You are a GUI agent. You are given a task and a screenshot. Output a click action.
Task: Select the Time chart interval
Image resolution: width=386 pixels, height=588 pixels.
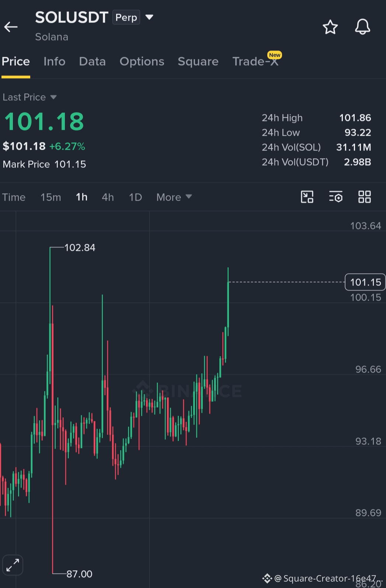14,197
